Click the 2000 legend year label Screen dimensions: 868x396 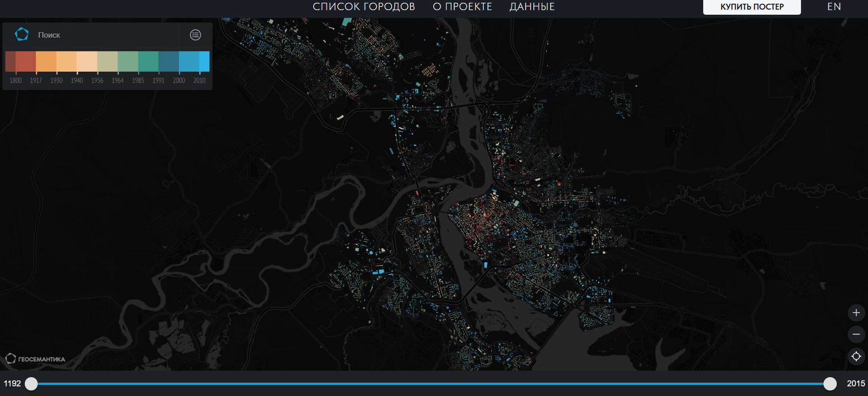pyautogui.click(x=179, y=80)
